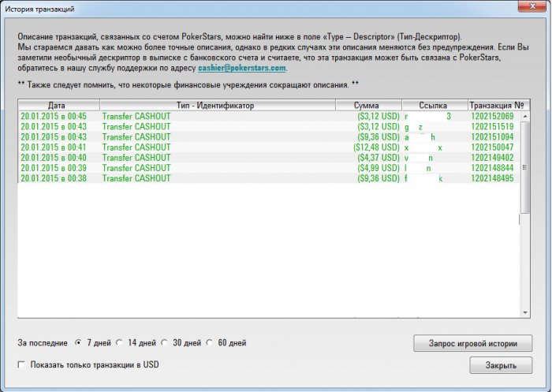The image size is (552, 392).
Task: Select transaction number 1202148495
Action: tap(492, 178)
